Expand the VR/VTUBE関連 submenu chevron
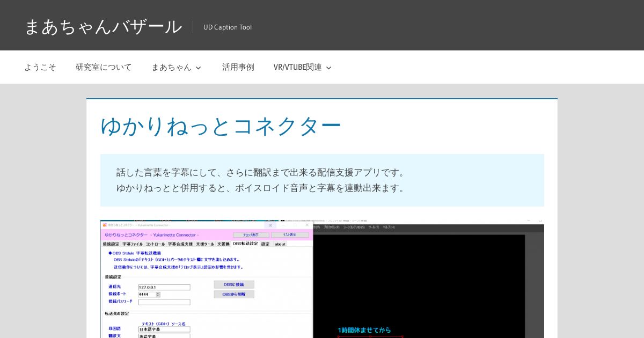644x338 pixels. (328, 68)
